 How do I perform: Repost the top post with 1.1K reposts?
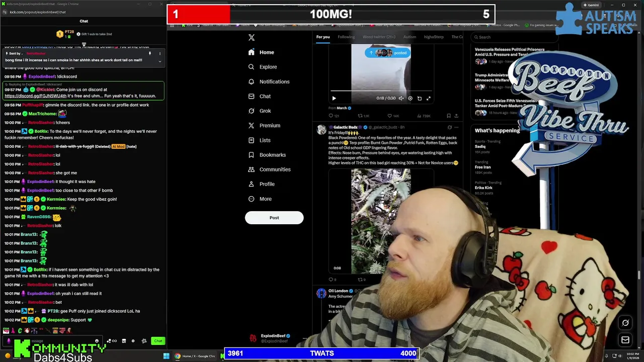tap(363, 116)
